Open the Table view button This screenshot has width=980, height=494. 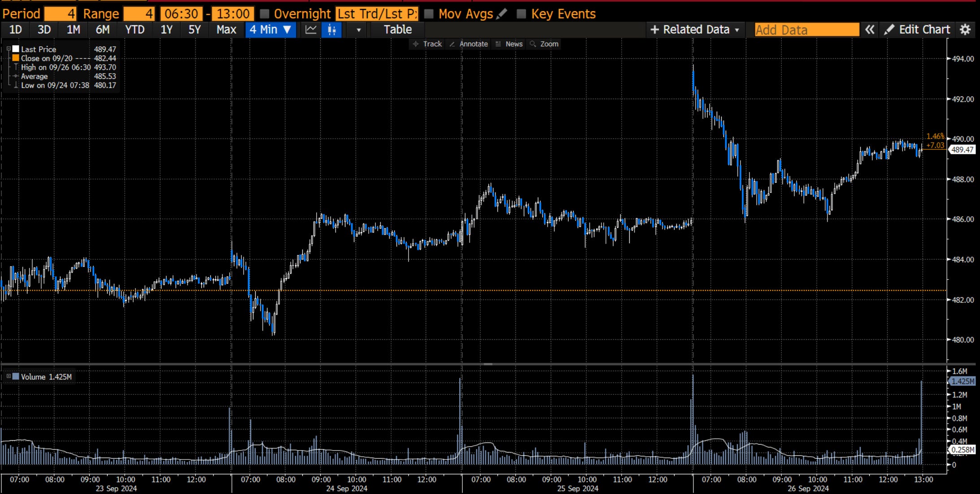pyautogui.click(x=397, y=30)
